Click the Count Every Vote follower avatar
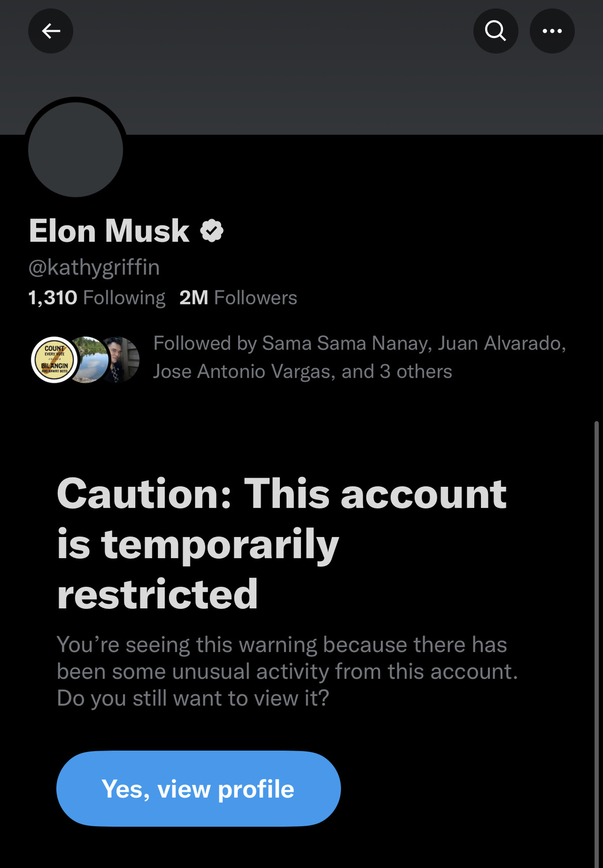603x868 pixels. click(54, 360)
